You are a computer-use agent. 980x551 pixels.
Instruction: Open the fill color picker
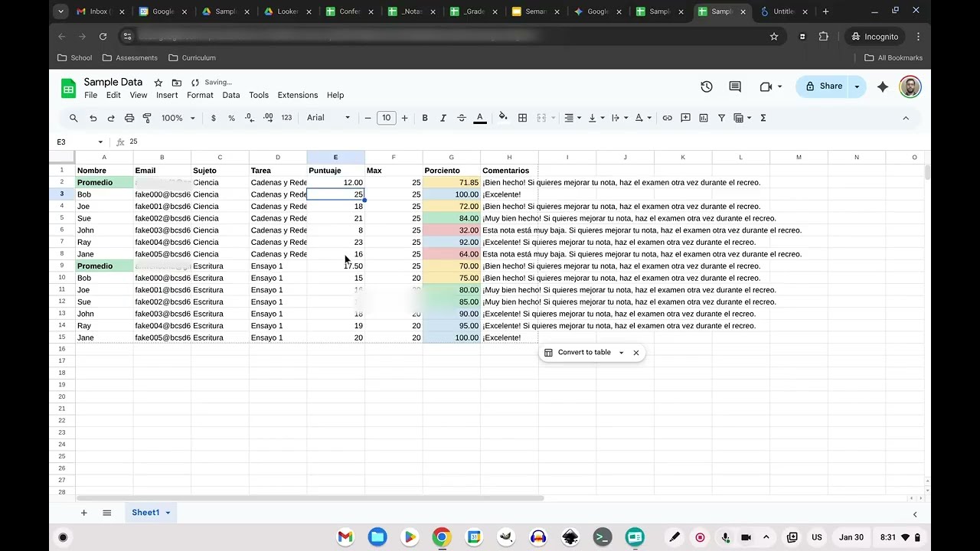coord(503,118)
